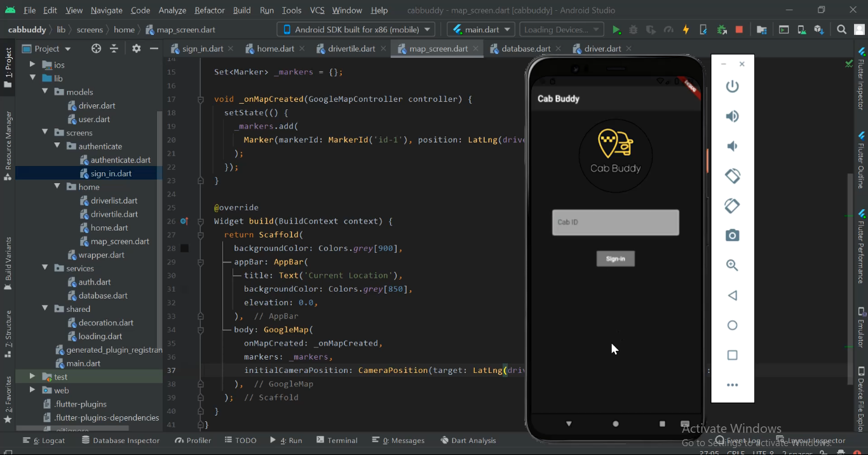
Task: Click the editor vertical scrollbar
Action: point(850,280)
